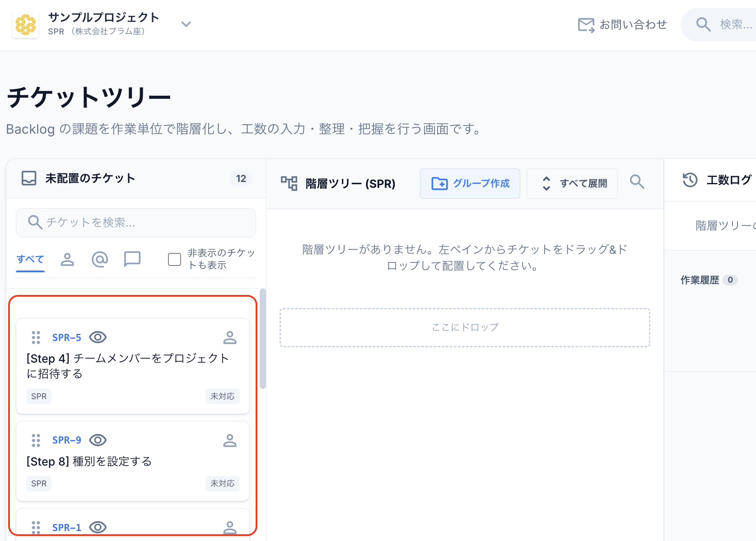Click the グループ作成 button
This screenshot has height=541, width=756.
tap(470, 183)
